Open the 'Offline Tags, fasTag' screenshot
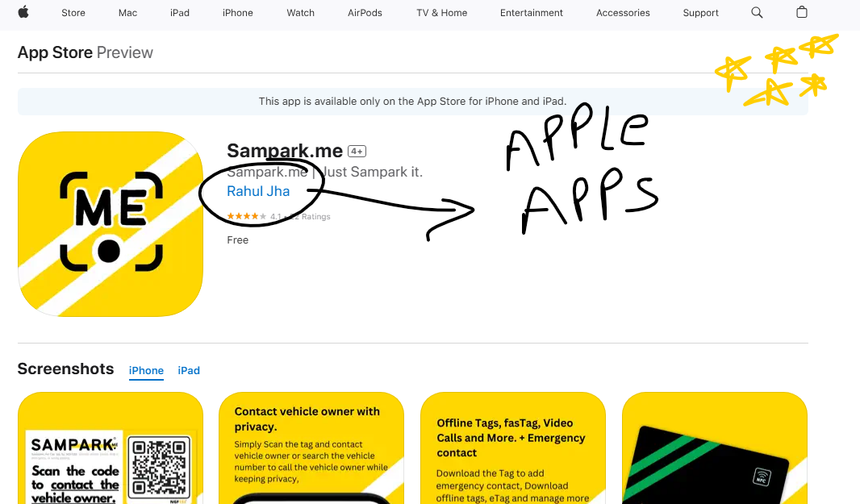860x504 pixels. pyautogui.click(x=513, y=448)
